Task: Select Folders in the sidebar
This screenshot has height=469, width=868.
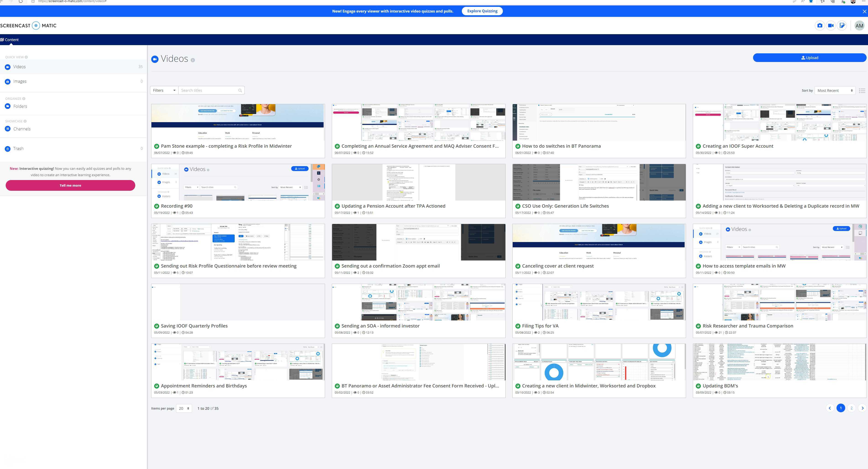Action: (20, 106)
